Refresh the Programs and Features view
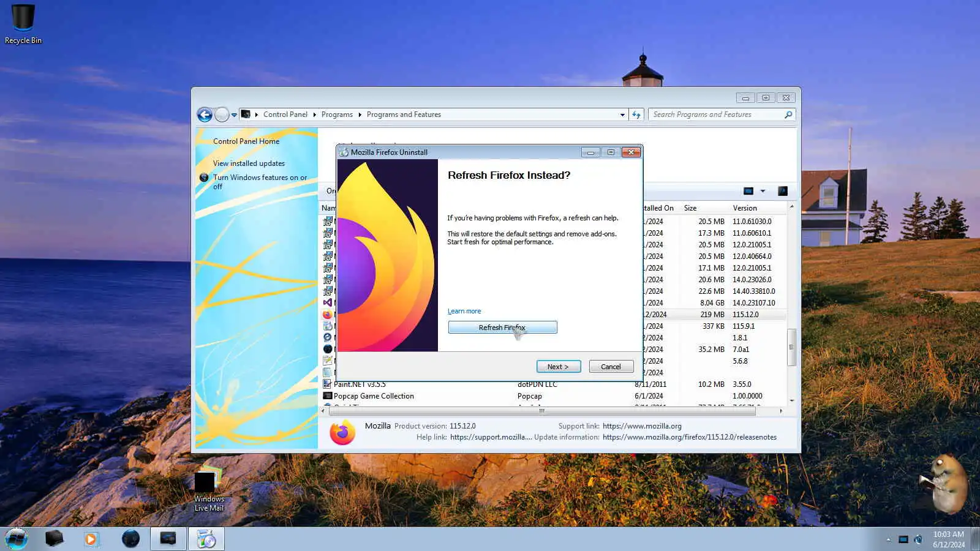Screen dimensions: 980x551 [x=636, y=114]
